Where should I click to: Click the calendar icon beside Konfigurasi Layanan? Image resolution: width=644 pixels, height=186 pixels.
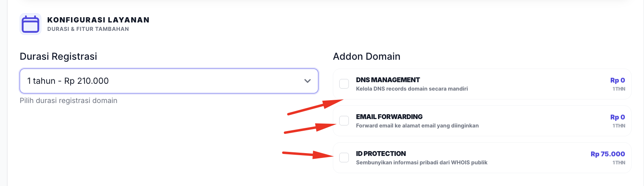point(30,24)
